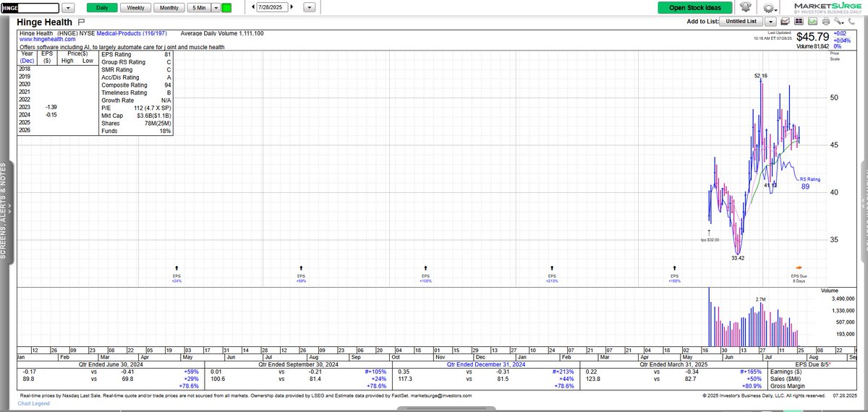Click the 52.16 high price label
The height and width of the screenshot is (412, 868).
tap(760, 75)
